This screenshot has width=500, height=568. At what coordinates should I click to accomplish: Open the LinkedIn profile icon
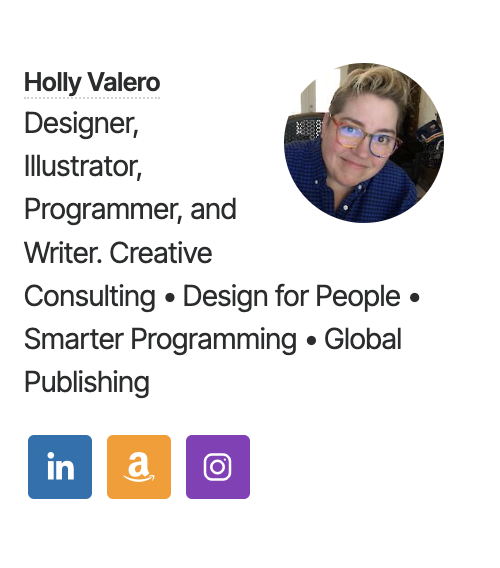pos(60,467)
